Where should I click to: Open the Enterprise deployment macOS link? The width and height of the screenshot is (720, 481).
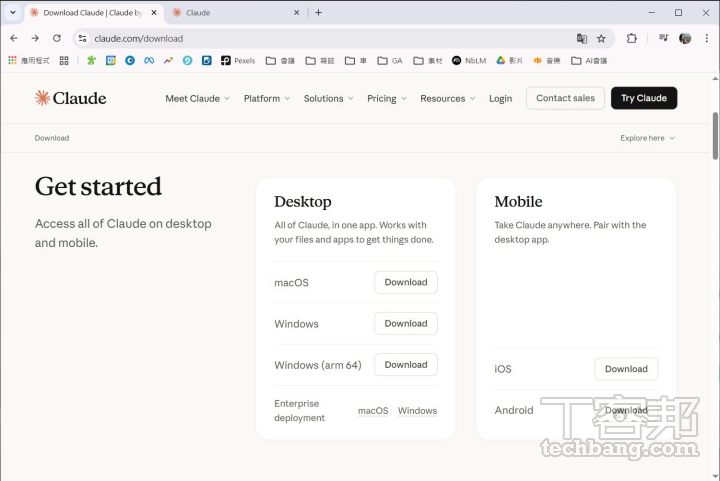coord(373,411)
